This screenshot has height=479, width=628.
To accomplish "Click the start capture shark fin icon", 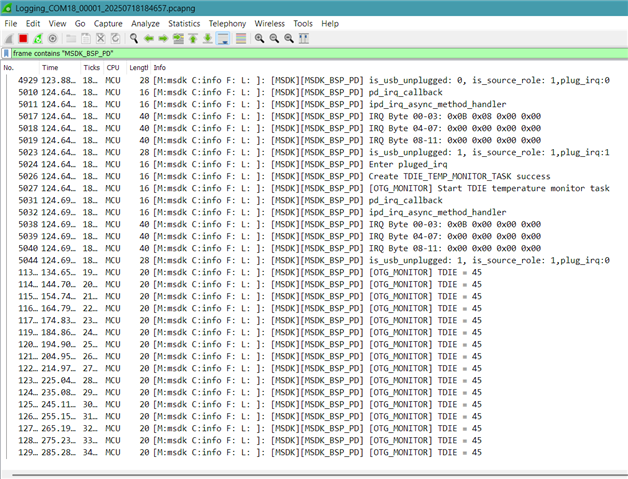I will [8, 38].
